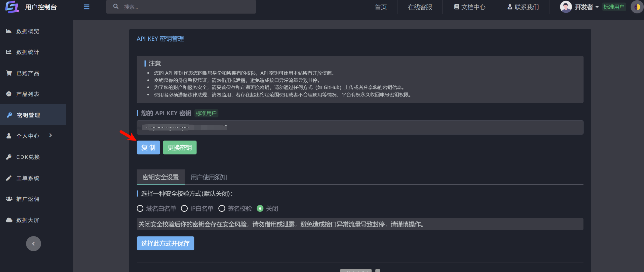The width and height of the screenshot is (644, 272).
Task: Open 已购产品 via cart icon
Action: pos(9,73)
